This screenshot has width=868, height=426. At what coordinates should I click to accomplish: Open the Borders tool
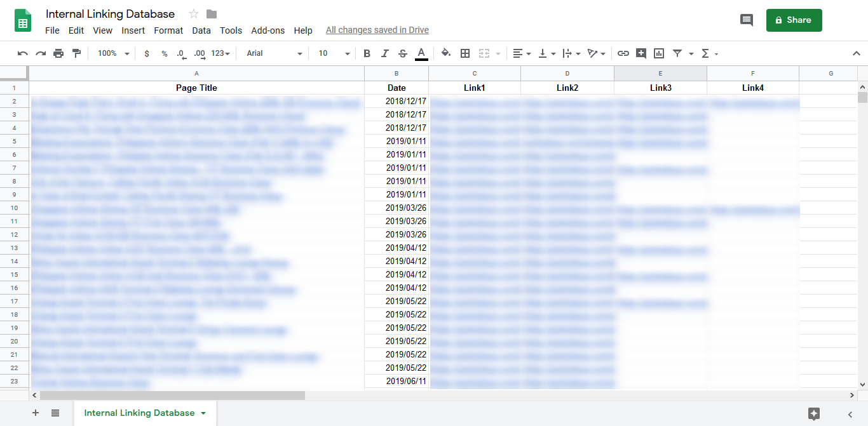click(465, 53)
